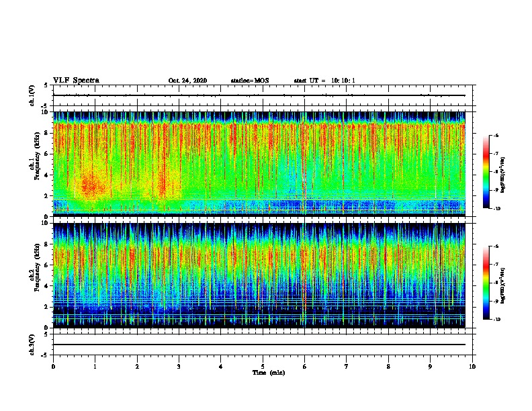The width and height of the screenshot is (532, 411).
Task: Click the 'start UT = 10:10: 1' text
Action: 324,81
